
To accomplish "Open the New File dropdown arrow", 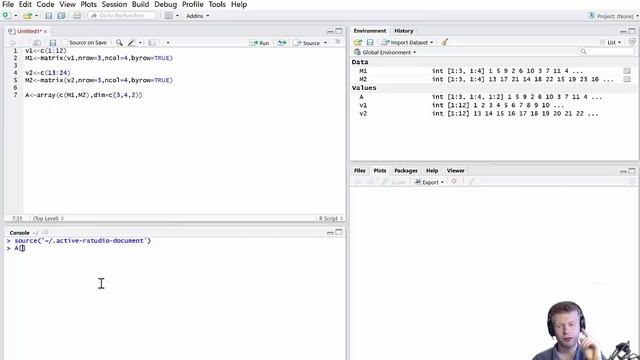I will tap(16, 16).
